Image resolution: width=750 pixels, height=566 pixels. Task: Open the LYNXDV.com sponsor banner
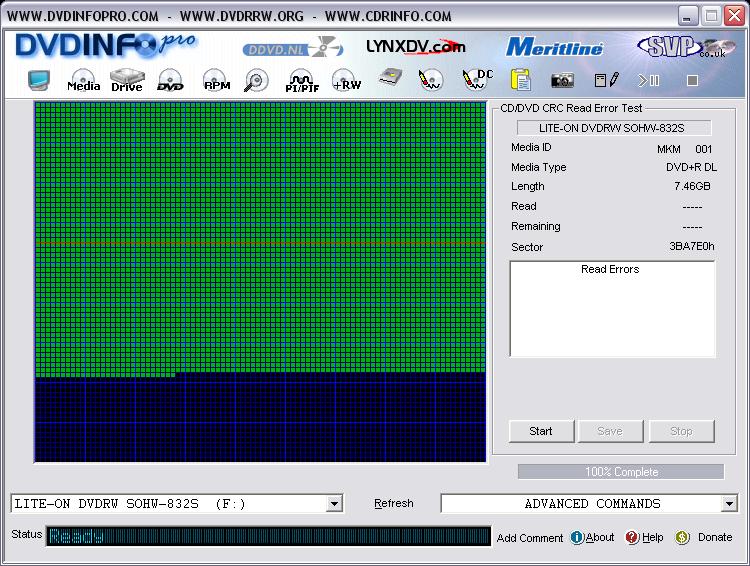(x=416, y=46)
